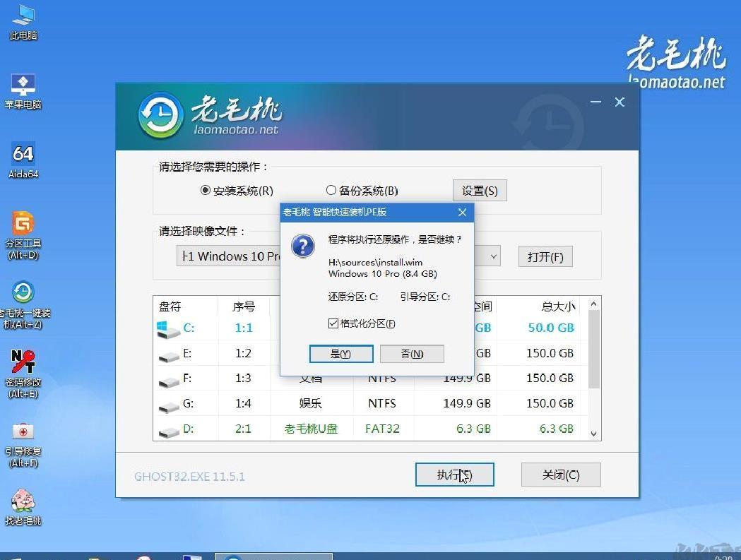Viewport: 741px width, 560px height.
Task: Select the 老毛桃U盘 volume label cell
Action: pyautogui.click(x=311, y=429)
